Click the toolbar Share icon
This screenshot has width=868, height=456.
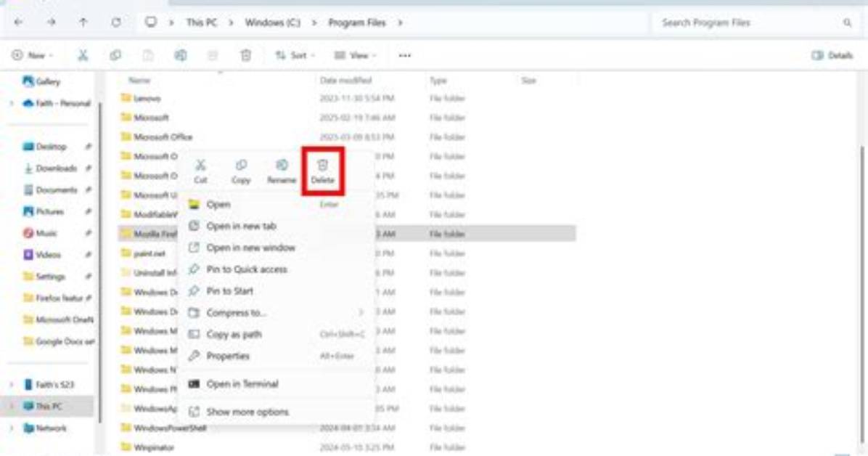213,55
